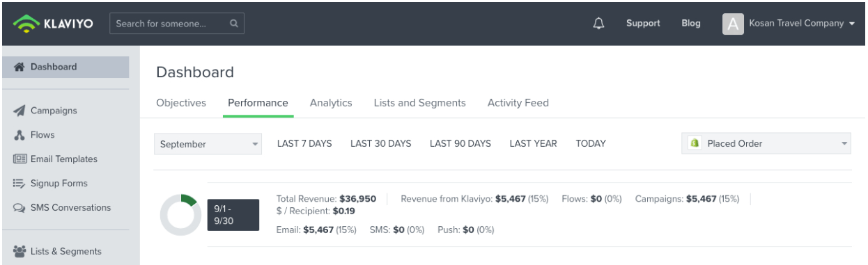The image size is (868, 265).
Task: Click the revenue donut chart
Action: coord(180,215)
